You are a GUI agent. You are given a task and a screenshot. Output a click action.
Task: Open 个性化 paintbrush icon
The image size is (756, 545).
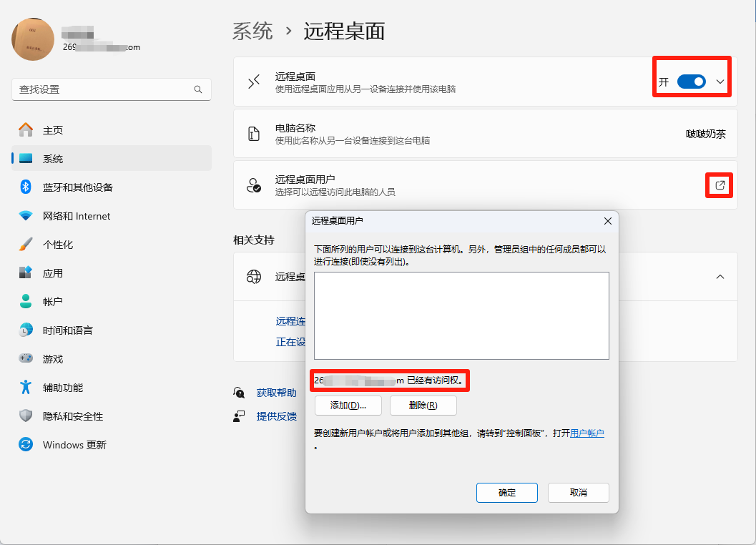26,244
